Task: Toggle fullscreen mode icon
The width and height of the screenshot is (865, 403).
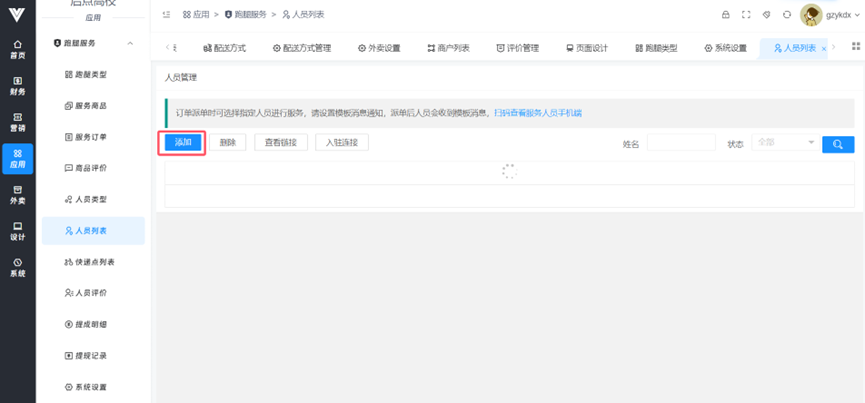Action: click(746, 15)
